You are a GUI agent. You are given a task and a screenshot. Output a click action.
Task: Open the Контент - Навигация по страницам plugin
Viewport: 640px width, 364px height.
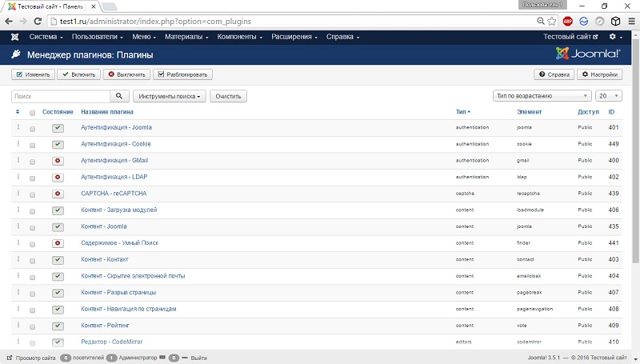pos(129,309)
